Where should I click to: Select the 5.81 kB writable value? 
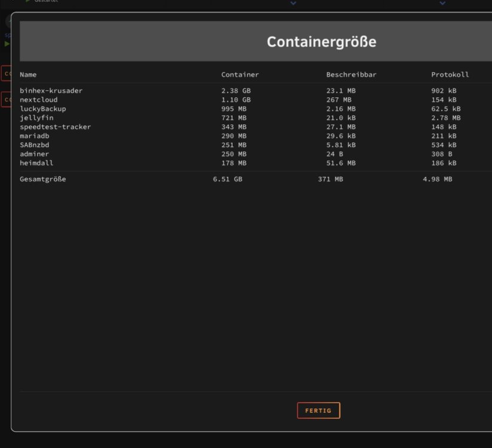tap(341, 145)
